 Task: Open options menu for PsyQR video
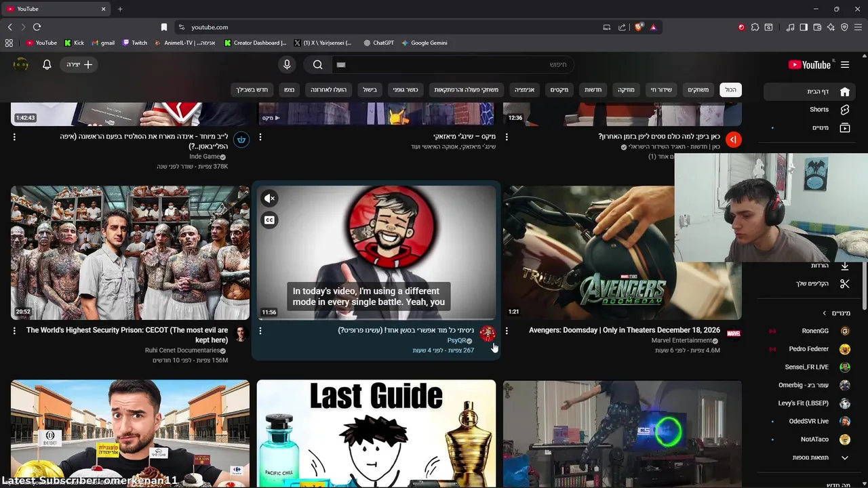(x=260, y=331)
